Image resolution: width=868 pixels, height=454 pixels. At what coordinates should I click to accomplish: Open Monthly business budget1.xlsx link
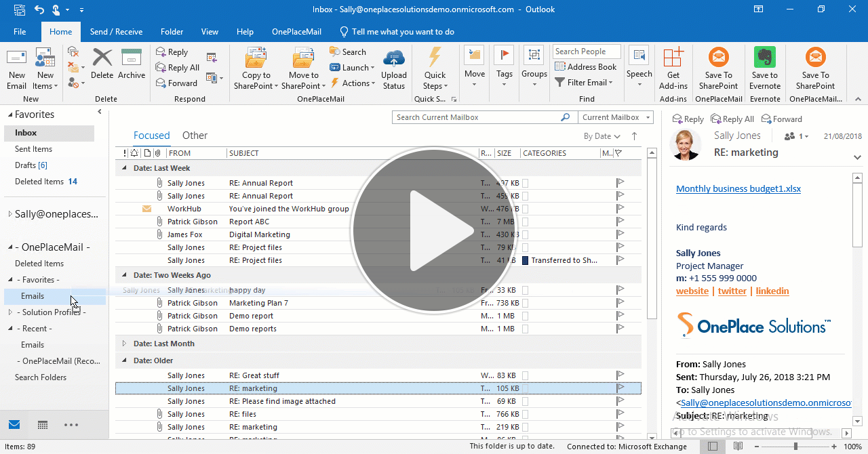click(x=738, y=189)
